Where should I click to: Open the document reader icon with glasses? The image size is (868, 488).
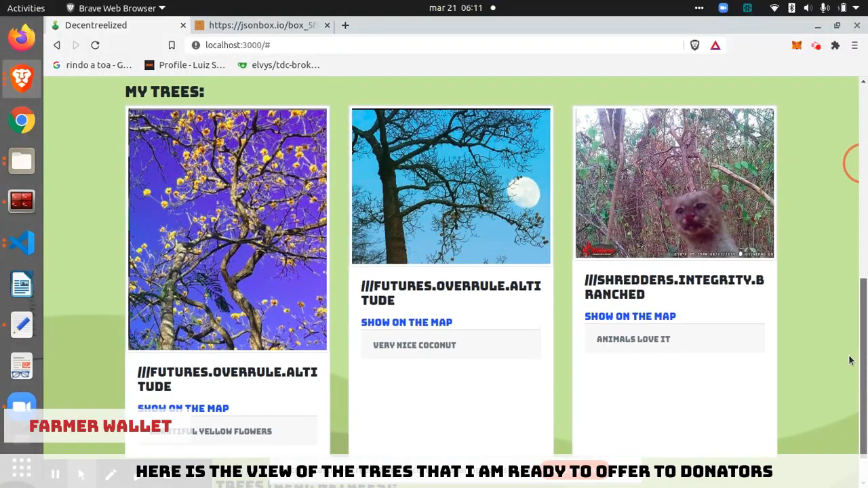pyautogui.click(x=22, y=366)
